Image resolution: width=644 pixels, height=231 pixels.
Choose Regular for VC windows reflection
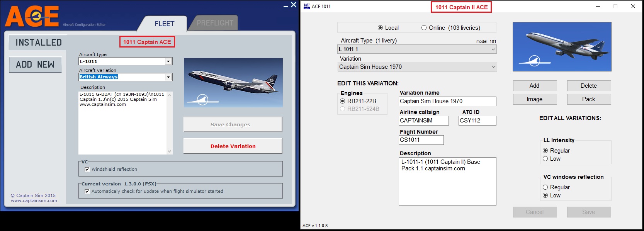545,187
